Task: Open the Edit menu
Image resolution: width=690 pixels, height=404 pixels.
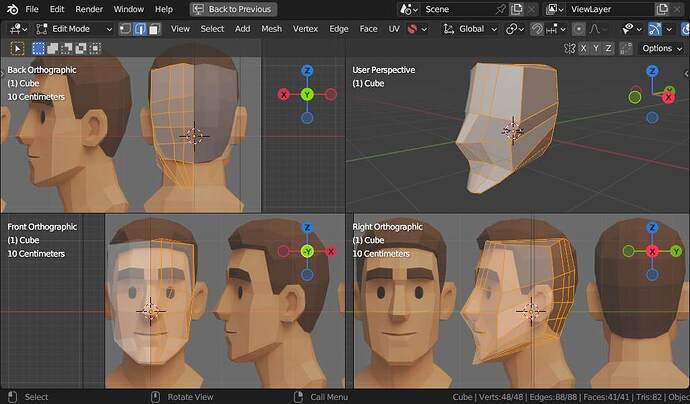Action: [57, 9]
